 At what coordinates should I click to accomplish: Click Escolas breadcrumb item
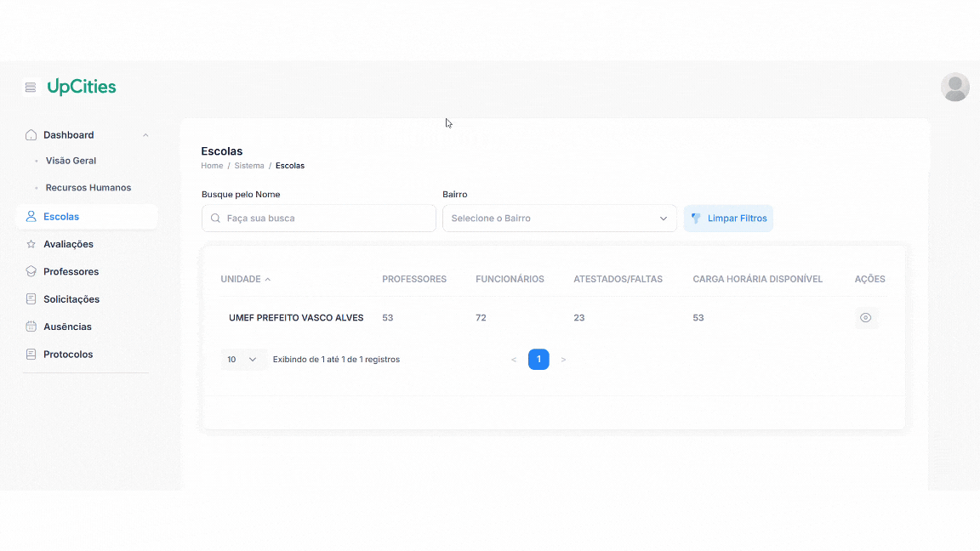pyautogui.click(x=290, y=166)
